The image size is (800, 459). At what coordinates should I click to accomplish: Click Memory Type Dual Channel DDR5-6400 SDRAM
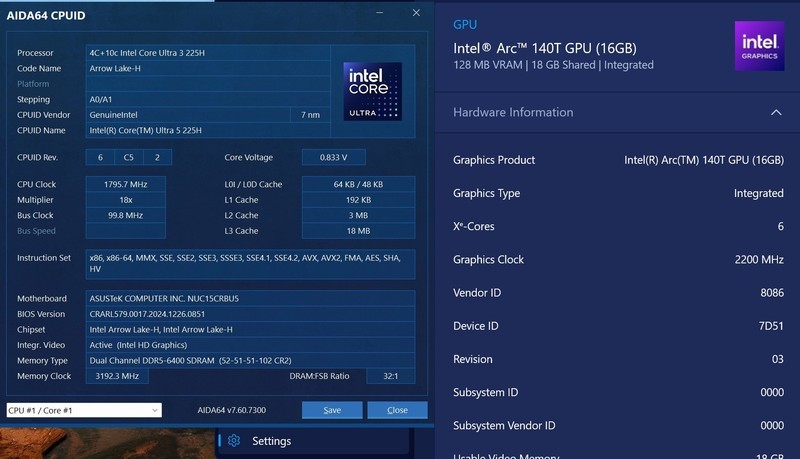250,361
